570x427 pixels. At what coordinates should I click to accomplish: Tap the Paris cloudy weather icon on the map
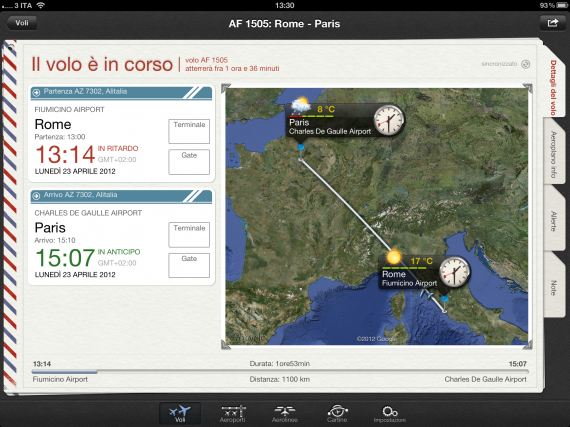click(x=301, y=105)
